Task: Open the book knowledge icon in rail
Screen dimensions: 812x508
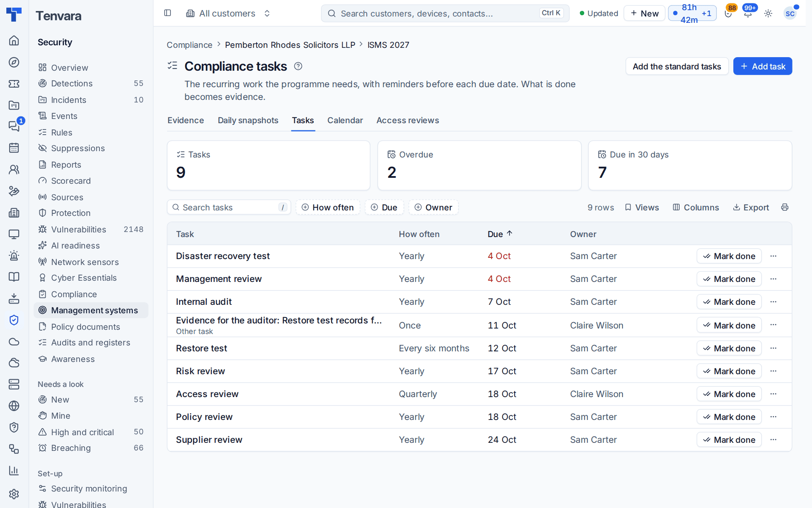Action: click(x=14, y=277)
